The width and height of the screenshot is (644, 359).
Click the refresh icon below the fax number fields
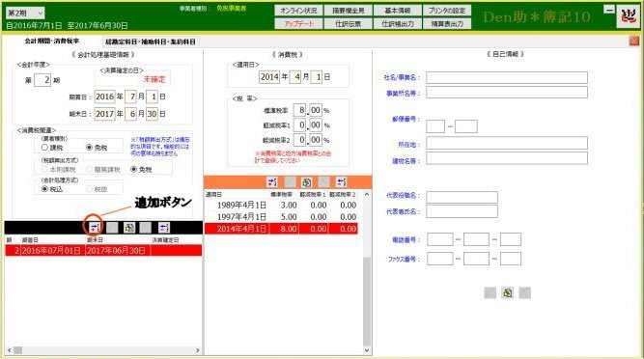point(507,292)
